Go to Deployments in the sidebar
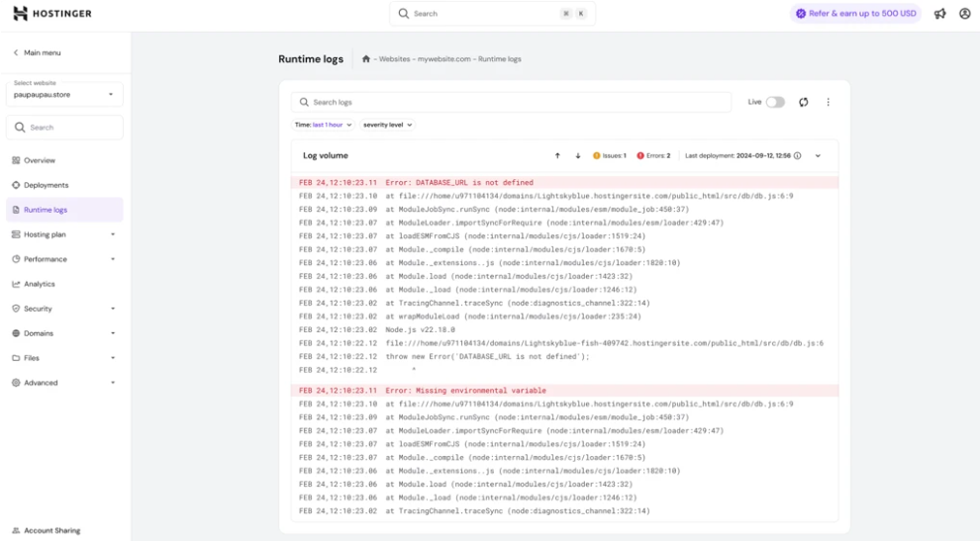980x541 pixels. (46, 185)
